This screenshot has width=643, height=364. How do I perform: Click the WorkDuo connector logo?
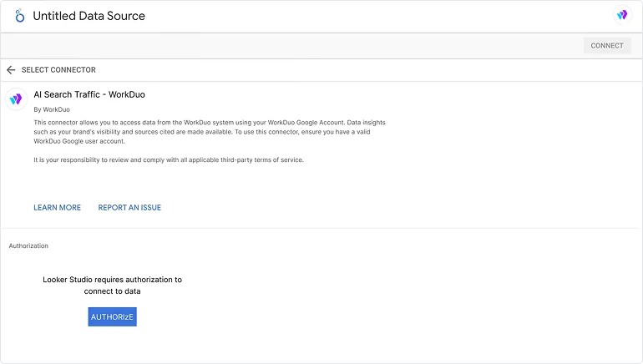[16, 99]
